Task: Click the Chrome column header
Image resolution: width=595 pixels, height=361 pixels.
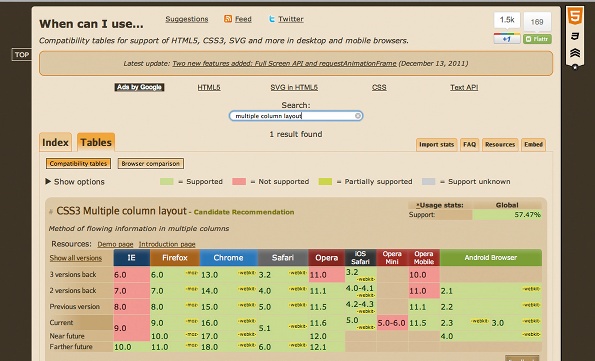Action: 228,258
